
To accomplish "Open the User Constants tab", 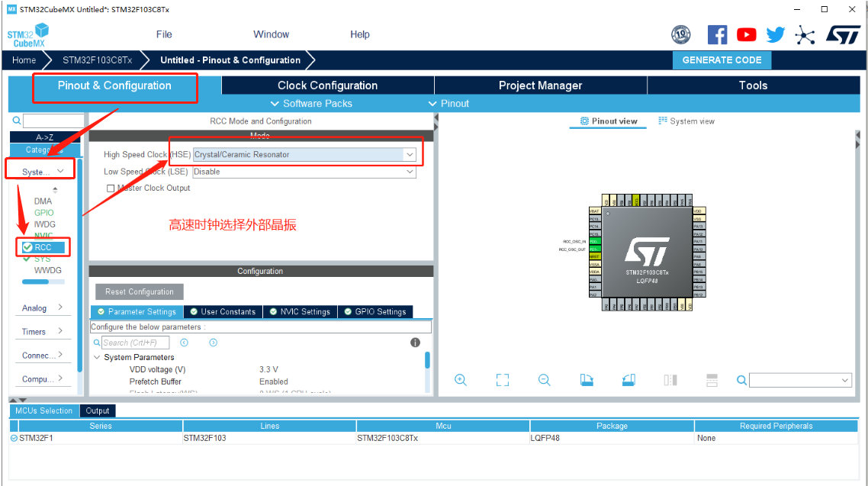I will click(223, 311).
